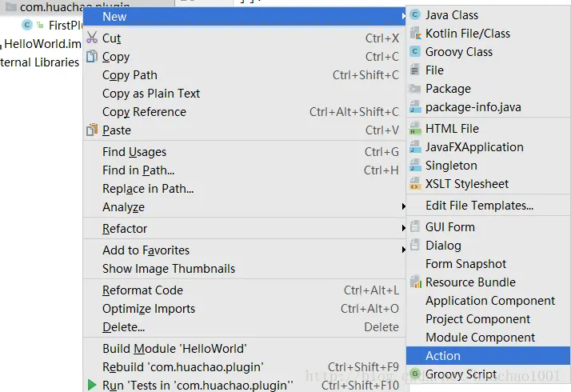
Task: Click the Groovy Class icon
Action: pos(415,52)
